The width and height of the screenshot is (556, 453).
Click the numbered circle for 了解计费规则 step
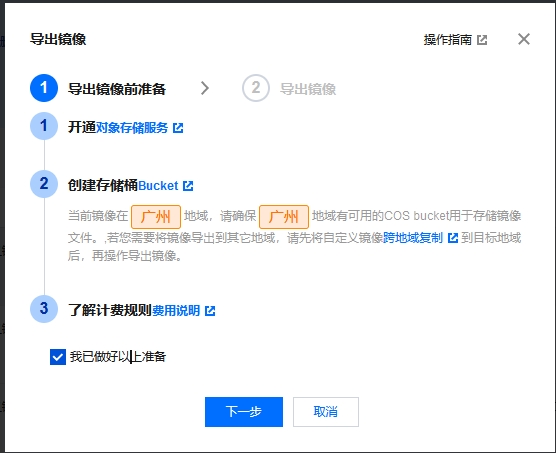[x=44, y=309]
